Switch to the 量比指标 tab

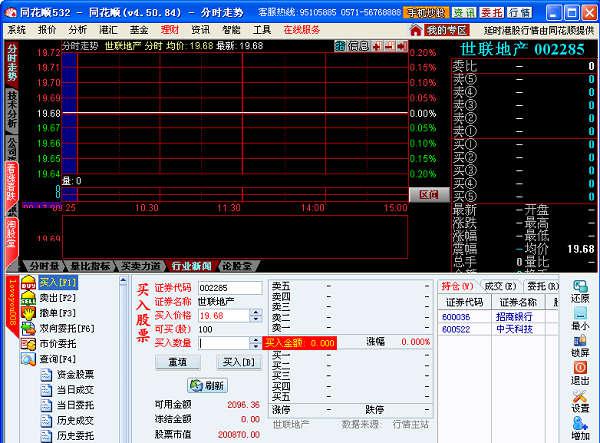click(90, 266)
